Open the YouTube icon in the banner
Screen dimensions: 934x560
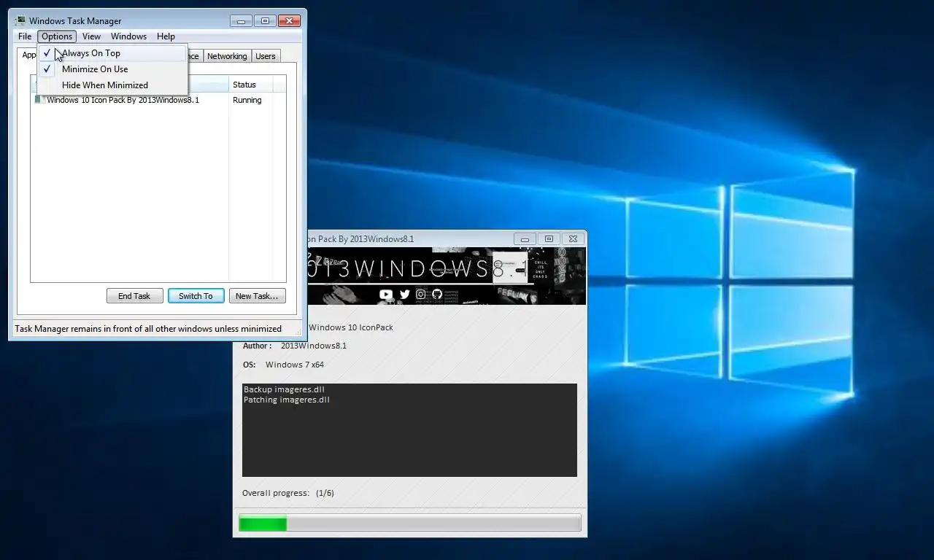(x=386, y=295)
